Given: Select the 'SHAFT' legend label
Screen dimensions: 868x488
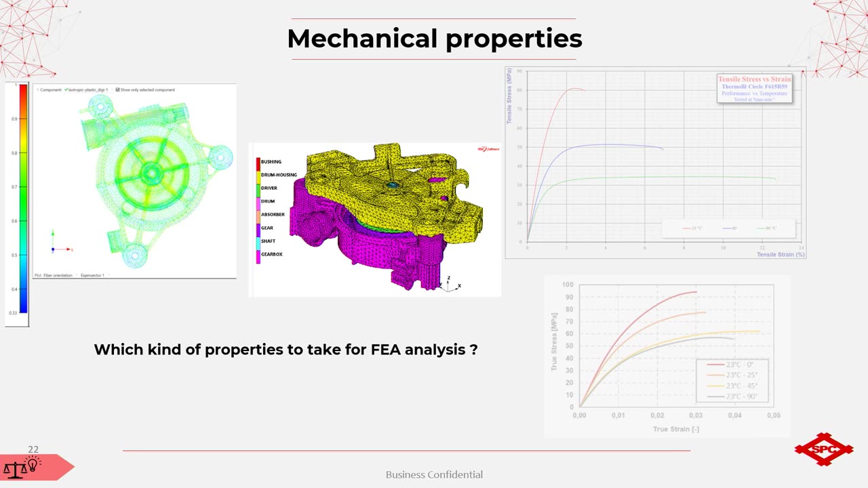Looking at the screenshot, I should pos(268,241).
